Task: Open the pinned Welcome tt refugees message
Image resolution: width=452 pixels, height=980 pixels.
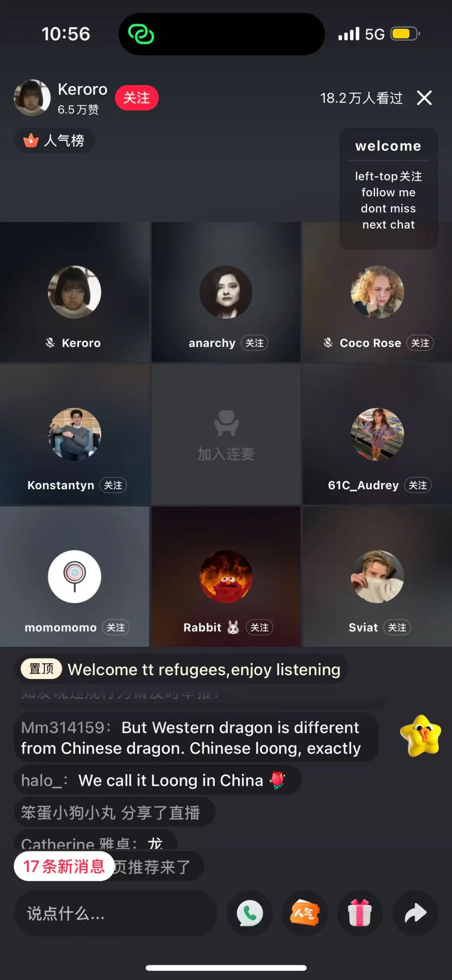Action: (181, 669)
